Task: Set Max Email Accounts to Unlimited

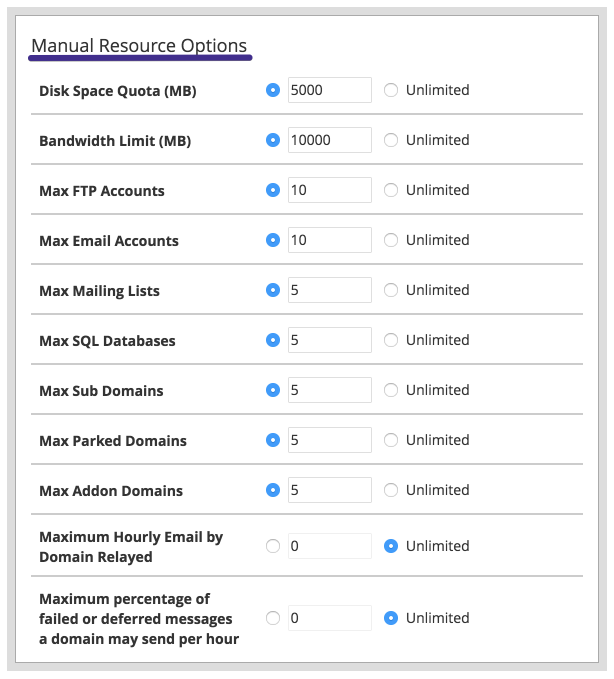Action: coord(391,240)
